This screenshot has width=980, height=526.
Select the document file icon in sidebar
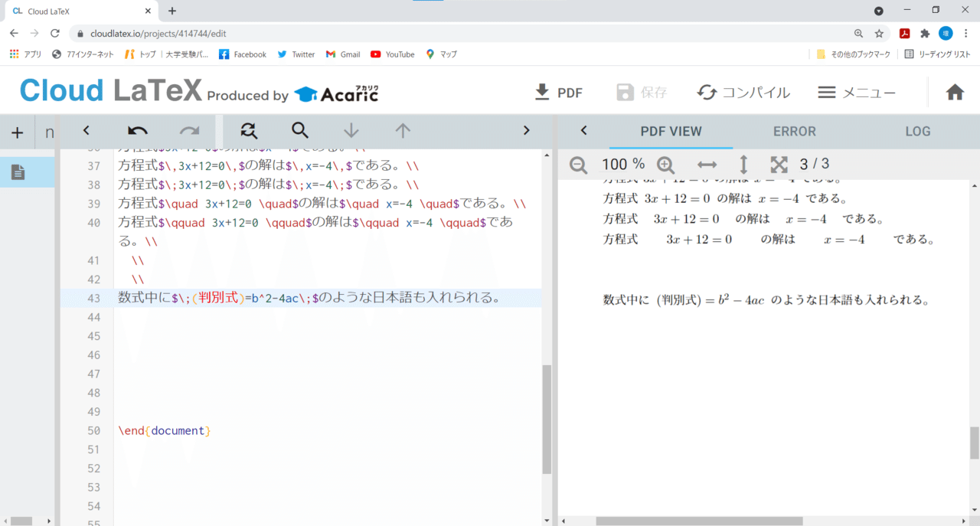[x=18, y=172]
